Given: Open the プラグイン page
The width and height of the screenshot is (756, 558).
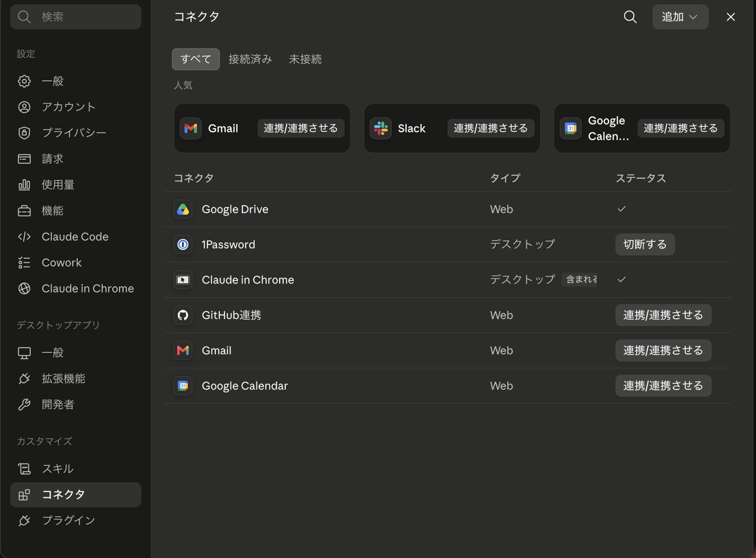Looking at the screenshot, I should click(76, 521).
